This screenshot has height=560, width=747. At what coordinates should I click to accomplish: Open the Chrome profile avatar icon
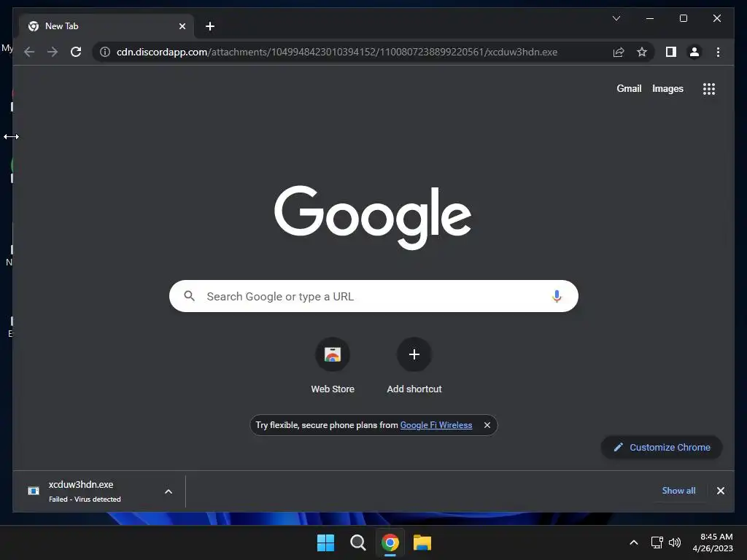(694, 52)
